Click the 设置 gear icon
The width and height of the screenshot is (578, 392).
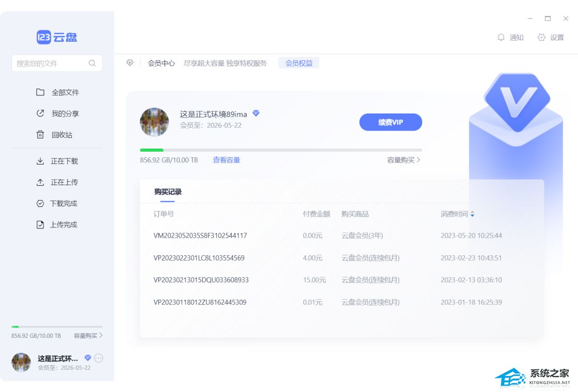(541, 37)
